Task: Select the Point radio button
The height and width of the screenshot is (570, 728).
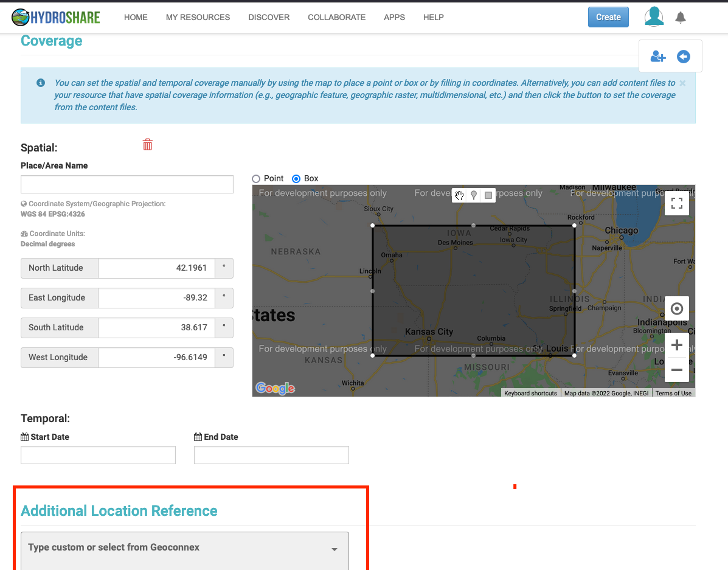Action: [255, 178]
